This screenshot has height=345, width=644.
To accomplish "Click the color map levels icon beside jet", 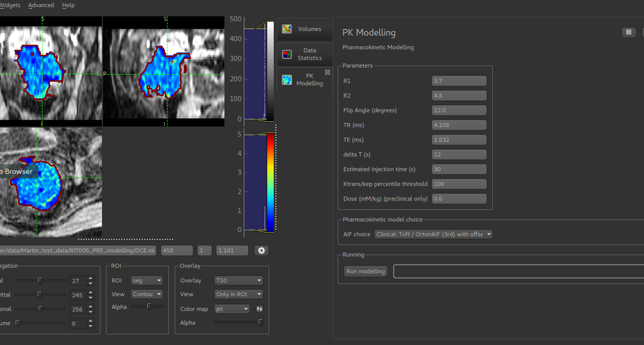I will [x=259, y=309].
